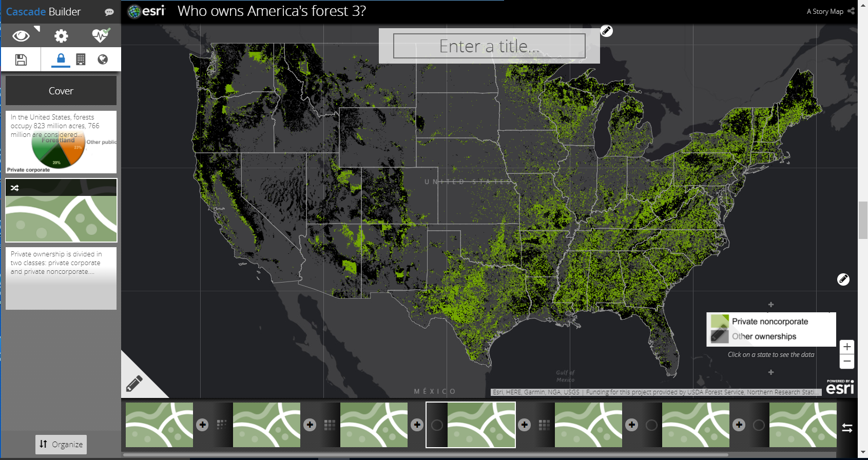Image resolution: width=868 pixels, height=460 pixels.
Task: Click the grid transition icon before third thumbnail
Action: [330, 425]
